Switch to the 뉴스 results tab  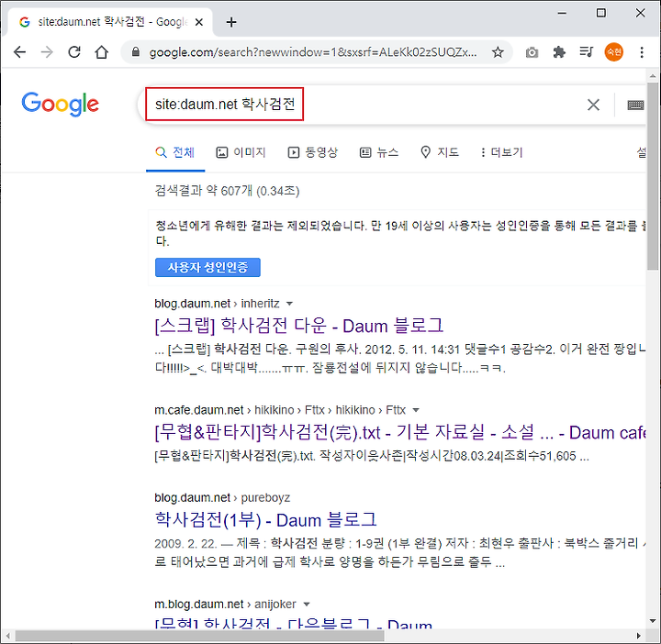tap(379, 152)
